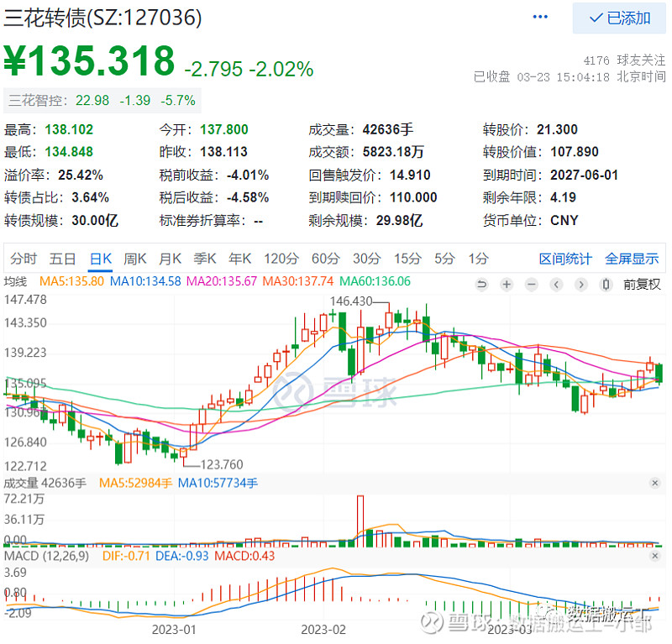Click the 已添加 watchlist button
The width and height of the screenshot is (672, 644).
coord(619,18)
